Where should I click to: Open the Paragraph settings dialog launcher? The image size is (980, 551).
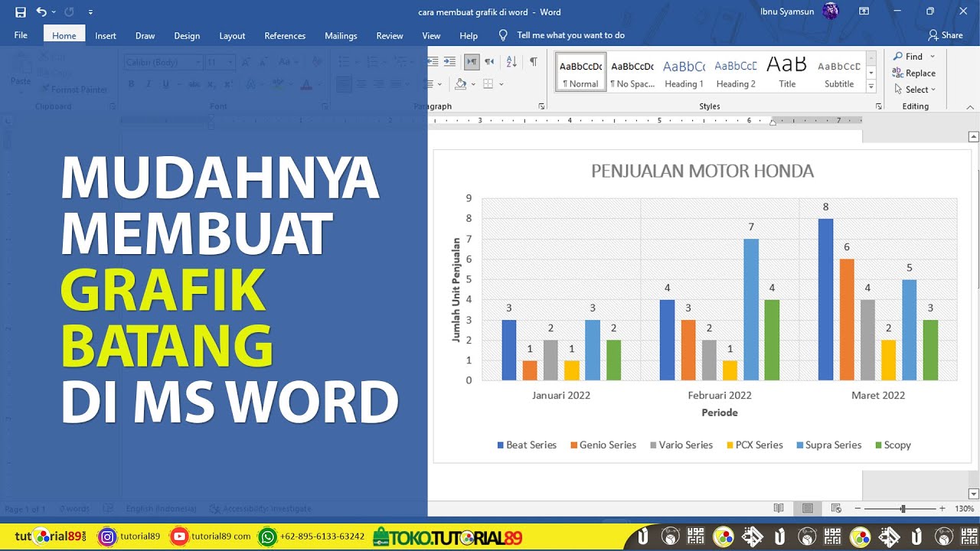click(541, 106)
